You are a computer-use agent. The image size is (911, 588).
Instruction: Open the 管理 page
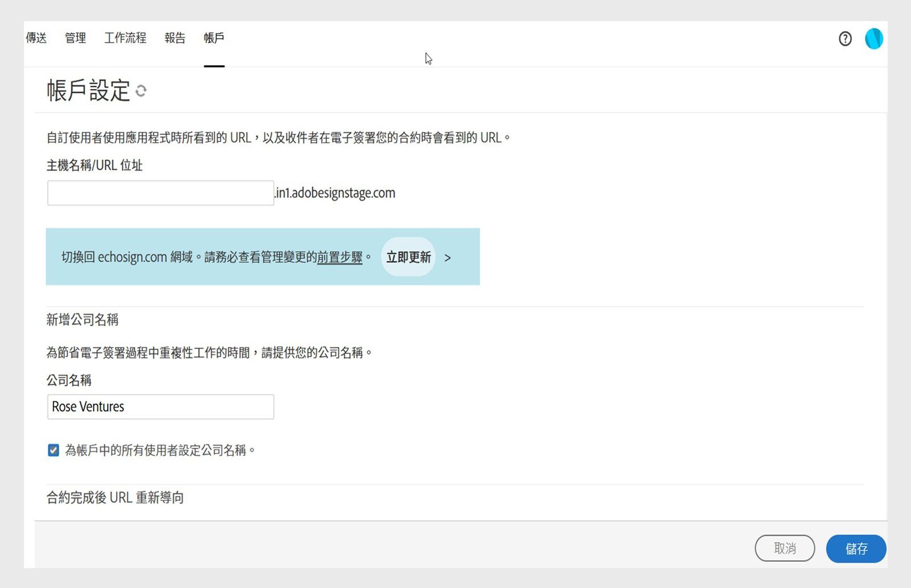point(75,38)
